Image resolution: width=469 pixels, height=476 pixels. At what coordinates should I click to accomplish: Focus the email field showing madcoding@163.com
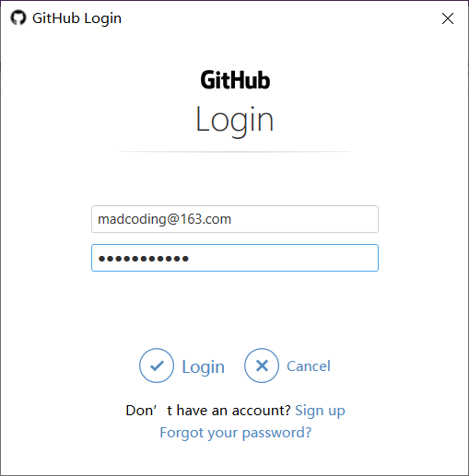[x=235, y=219]
